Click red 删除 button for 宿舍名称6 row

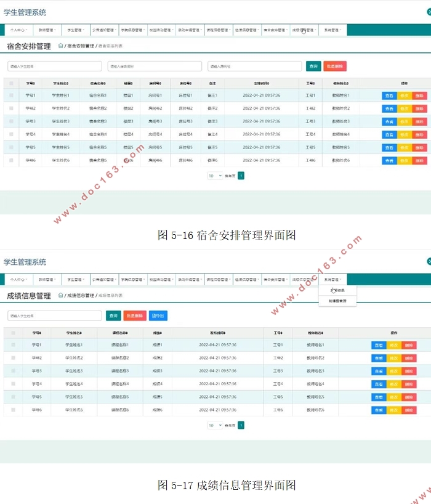419,160
